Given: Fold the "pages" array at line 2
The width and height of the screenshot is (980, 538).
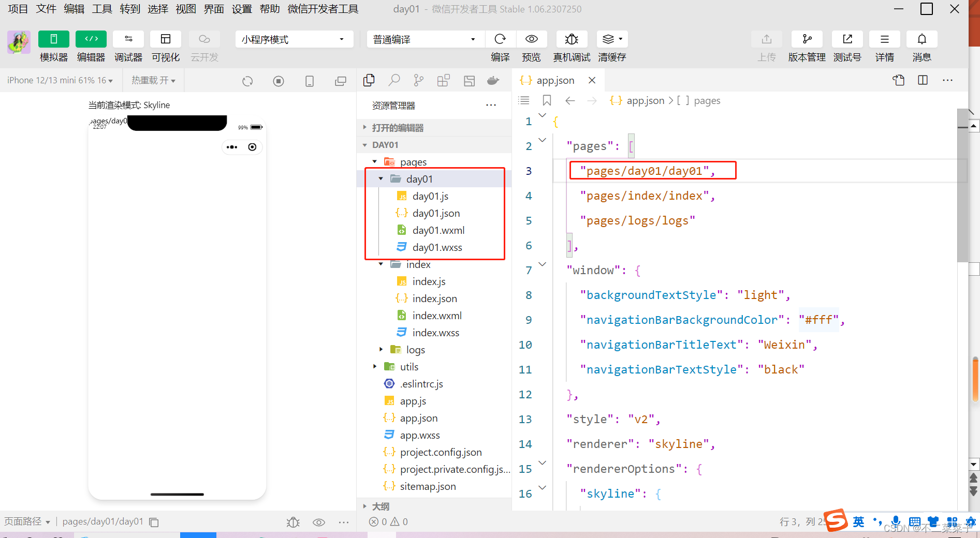Looking at the screenshot, I should coord(543,140).
